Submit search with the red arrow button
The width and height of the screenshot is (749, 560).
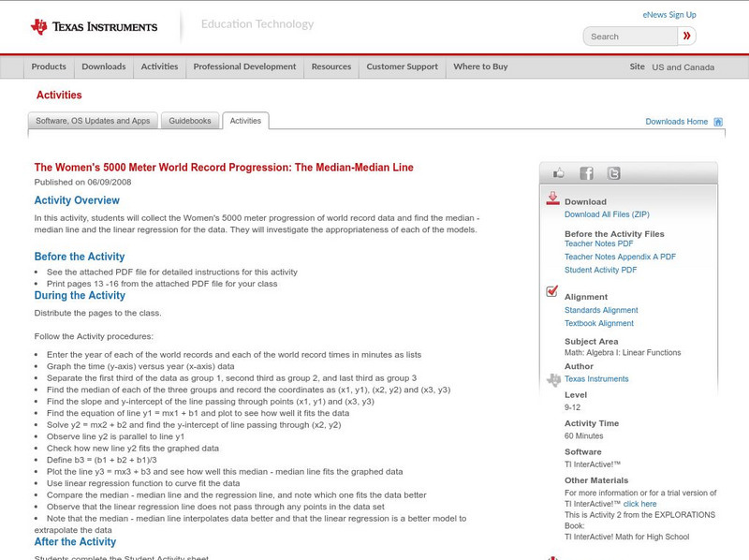(686, 36)
